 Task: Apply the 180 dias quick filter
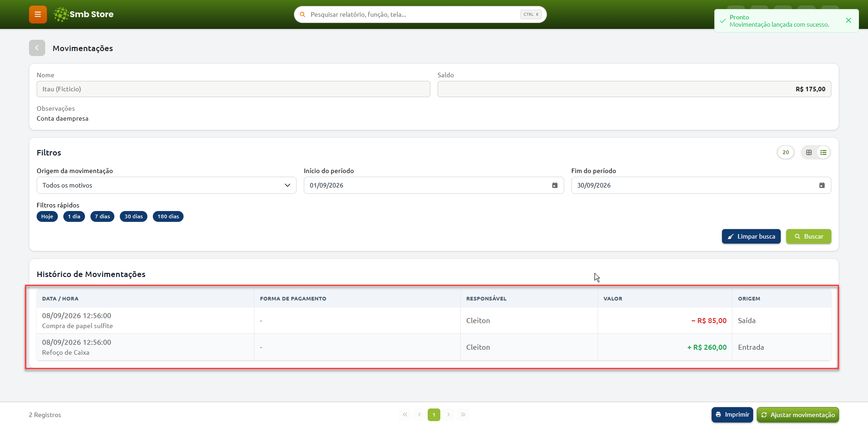[x=168, y=216]
